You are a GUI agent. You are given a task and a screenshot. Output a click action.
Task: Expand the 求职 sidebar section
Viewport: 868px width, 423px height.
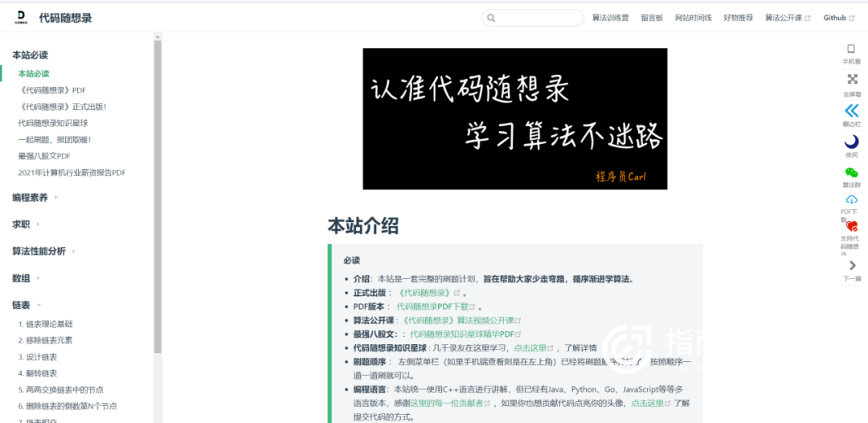[26, 224]
